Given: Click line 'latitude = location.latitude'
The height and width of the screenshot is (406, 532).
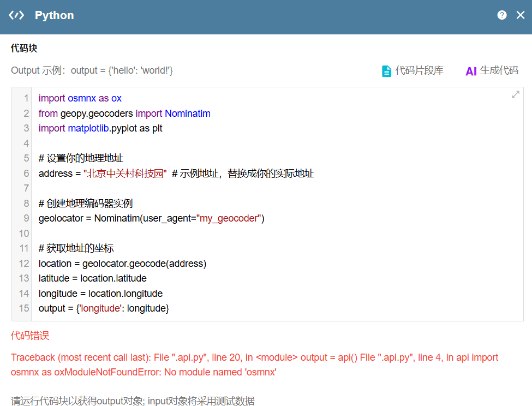Looking at the screenshot, I should [x=93, y=278].
